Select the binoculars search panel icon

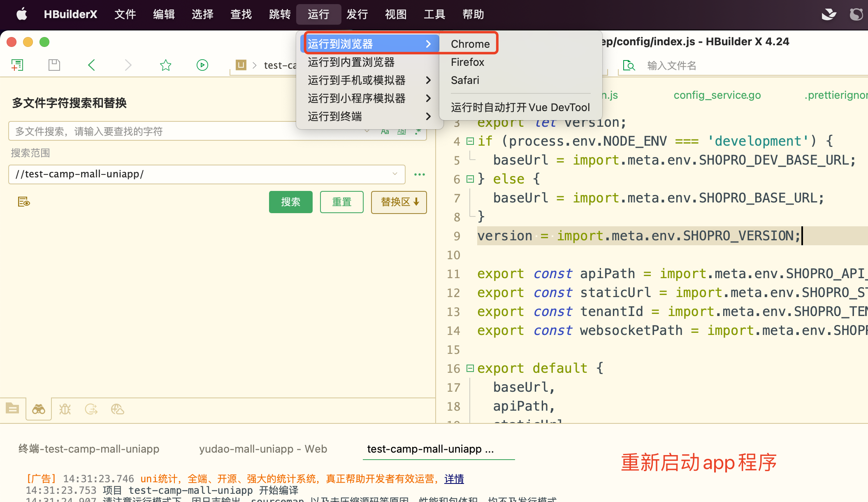[39, 409]
